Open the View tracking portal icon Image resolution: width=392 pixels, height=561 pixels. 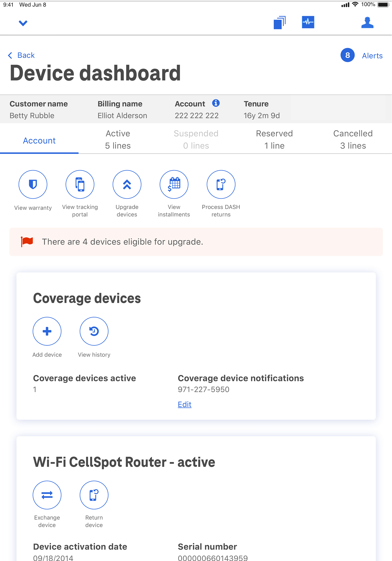tap(80, 185)
